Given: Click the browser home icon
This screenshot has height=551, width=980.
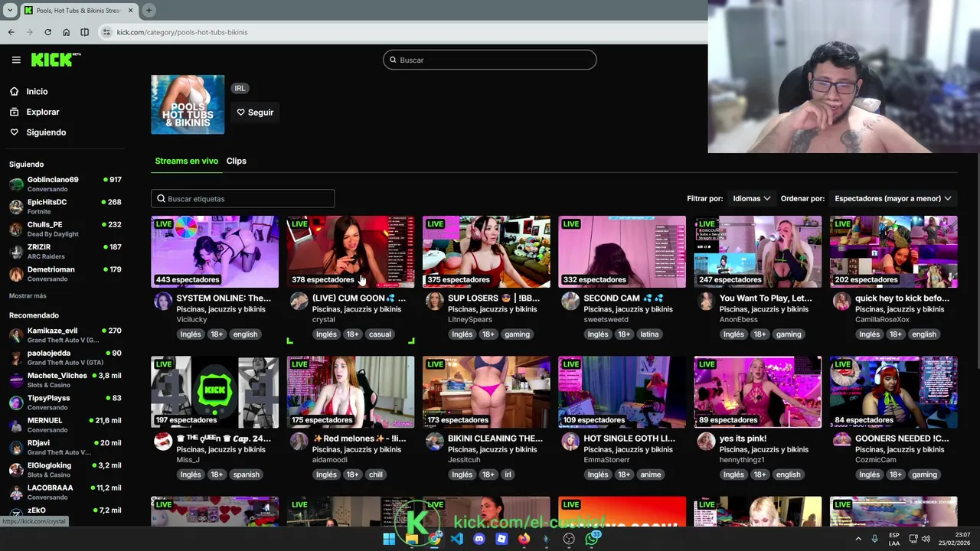Looking at the screenshot, I should coord(66,32).
